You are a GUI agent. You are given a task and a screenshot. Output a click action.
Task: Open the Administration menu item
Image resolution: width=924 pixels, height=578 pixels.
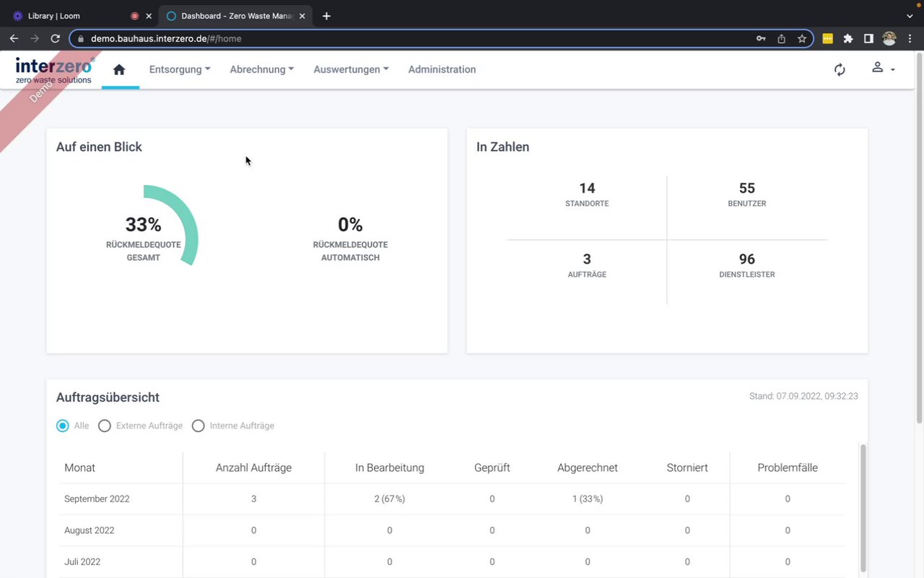[442, 69]
